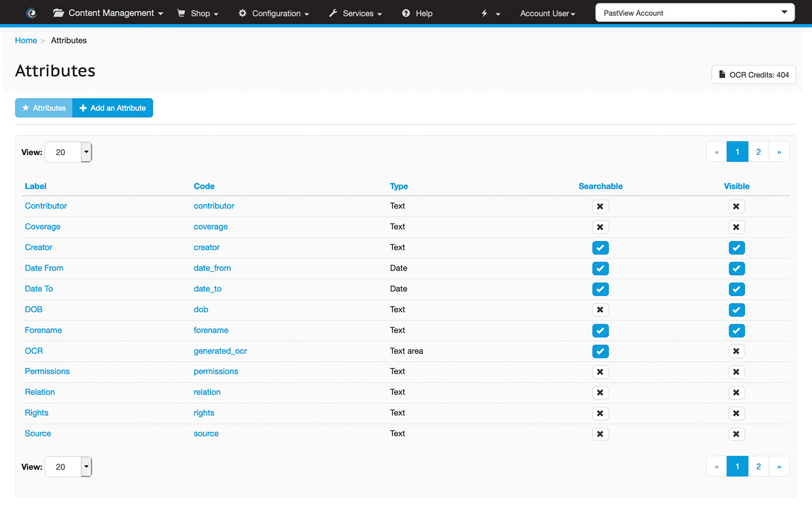Sort by Searchable column header
This screenshot has width=812, height=508.
[600, 186]
